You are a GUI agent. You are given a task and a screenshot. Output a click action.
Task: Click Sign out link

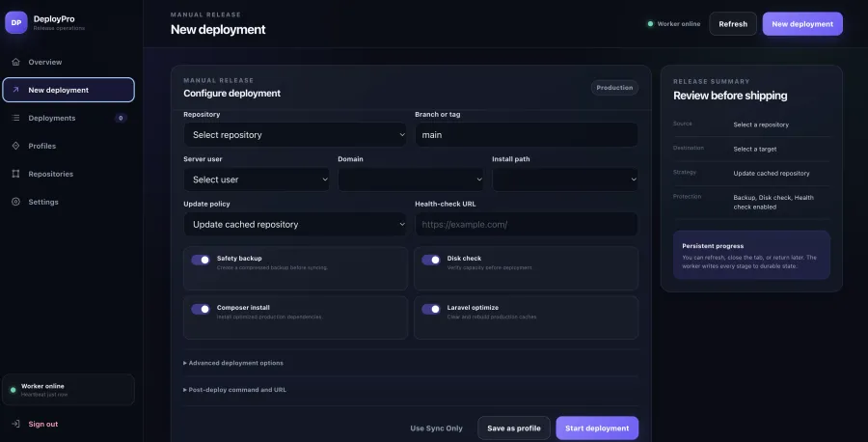point(43,424)
